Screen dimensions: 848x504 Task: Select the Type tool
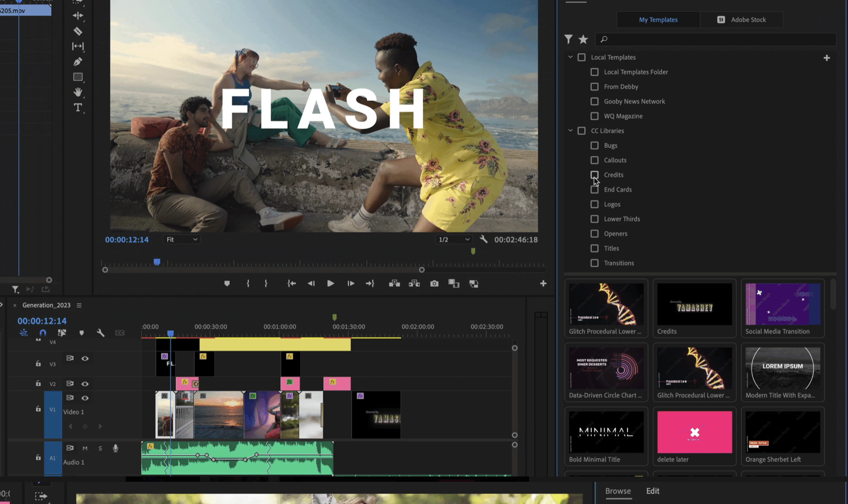tap(78, 107)
